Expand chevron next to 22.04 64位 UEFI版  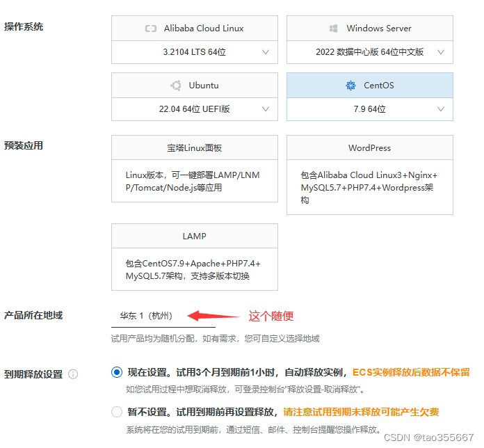[266, 109]
